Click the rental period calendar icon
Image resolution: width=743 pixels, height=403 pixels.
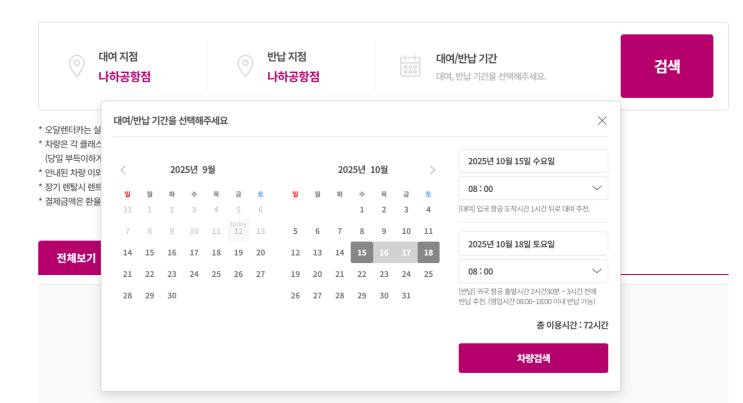coord(410,66)
